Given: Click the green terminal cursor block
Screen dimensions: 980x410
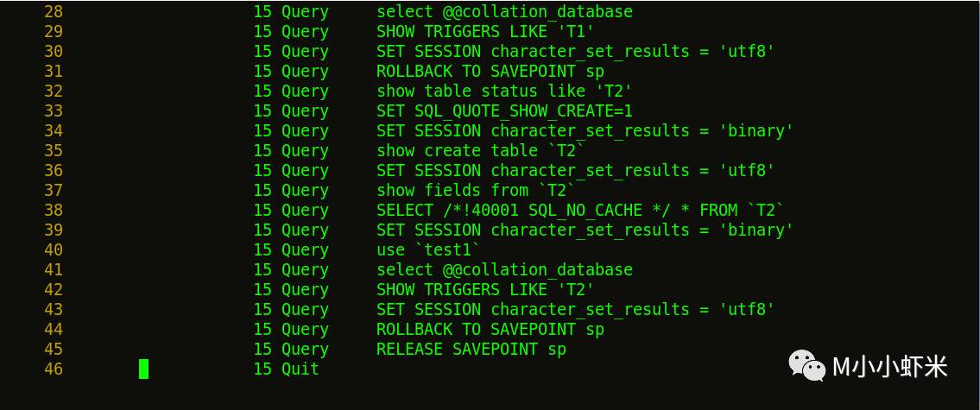Looking at the screenshot, I should (143, 369).
